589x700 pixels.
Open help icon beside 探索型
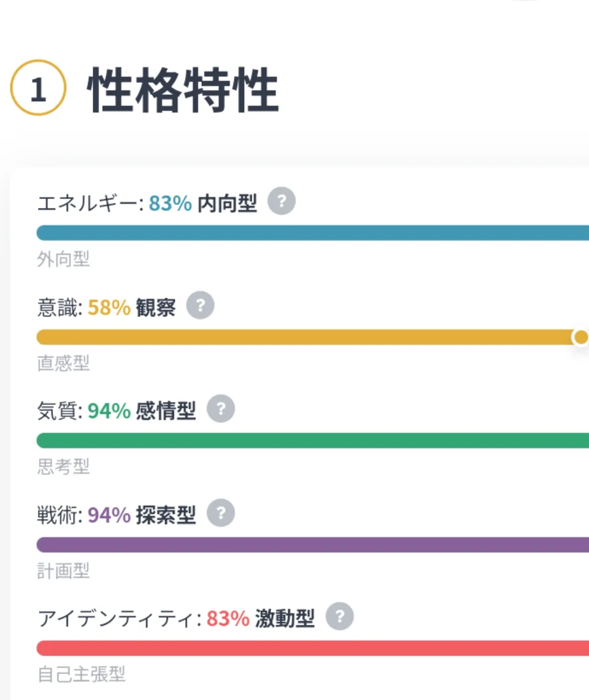pos(221,512)
